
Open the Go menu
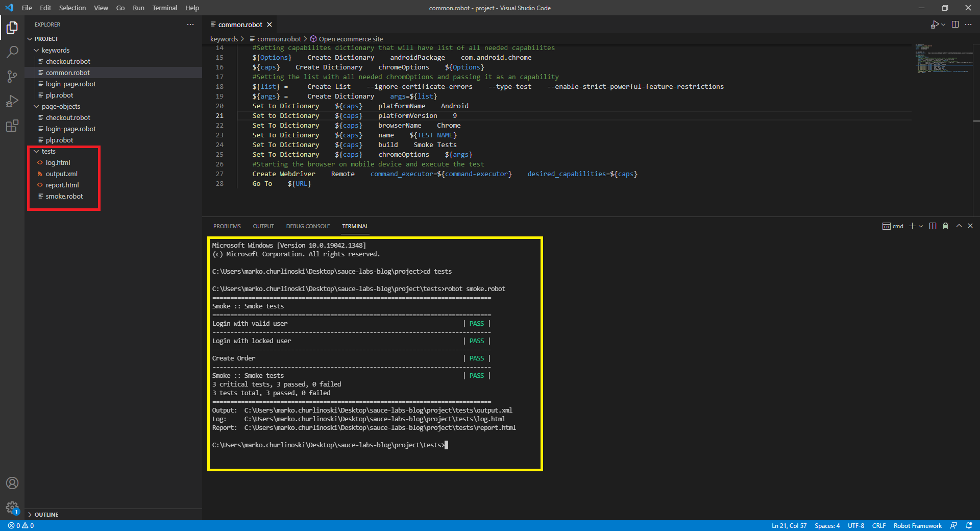[x=120, y=8]
